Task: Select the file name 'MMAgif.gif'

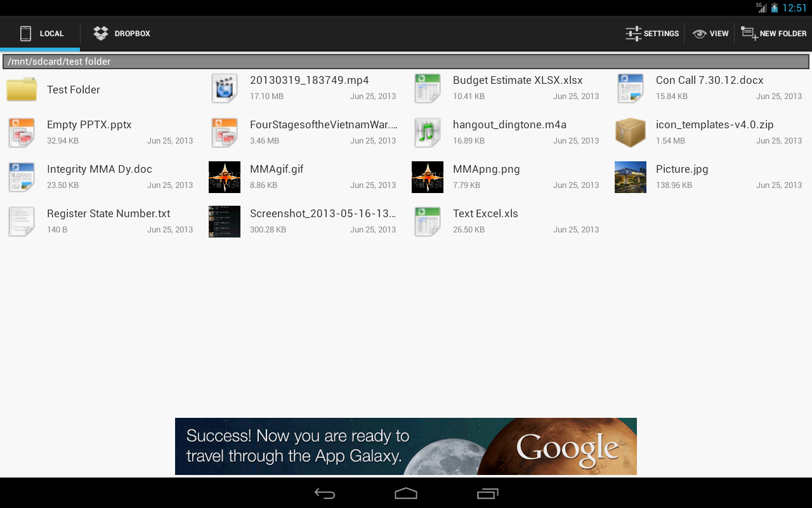Action: pos(277,170)
